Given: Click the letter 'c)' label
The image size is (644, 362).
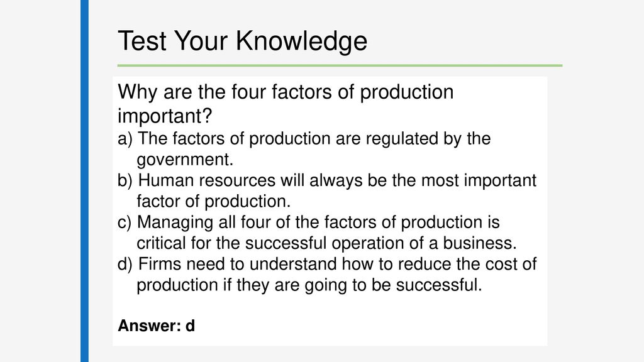Looking at the screenshot, I should pos(125,222).
